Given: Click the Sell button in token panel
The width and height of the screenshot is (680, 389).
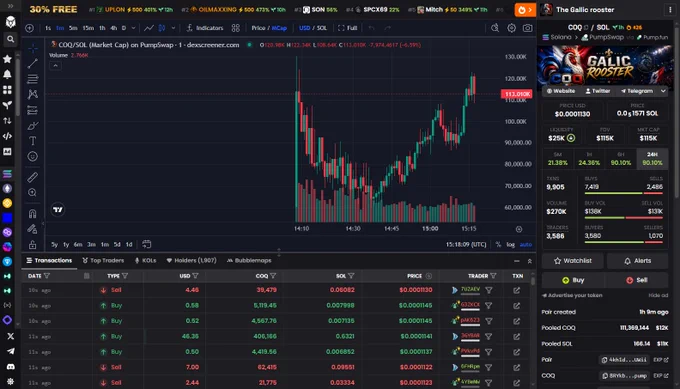Looking at the screenshot, I should click(637, 280).
